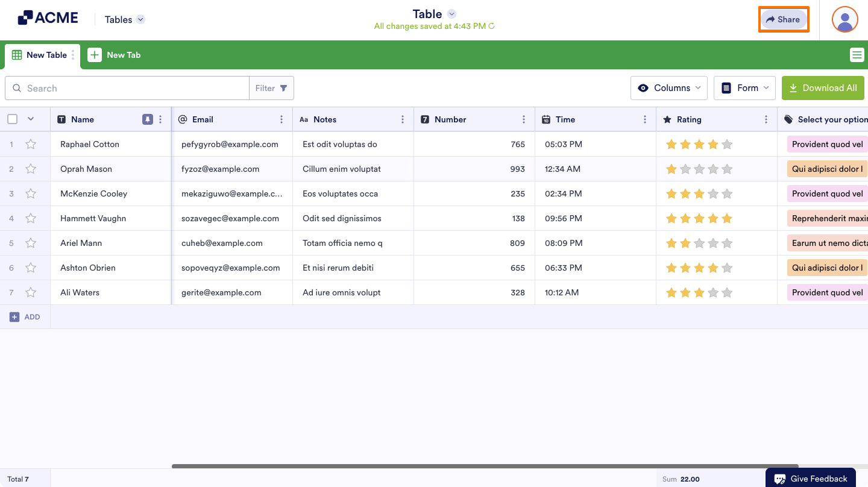Open Notes column three-dot options
868x487 pixels.
coord(403,119)
